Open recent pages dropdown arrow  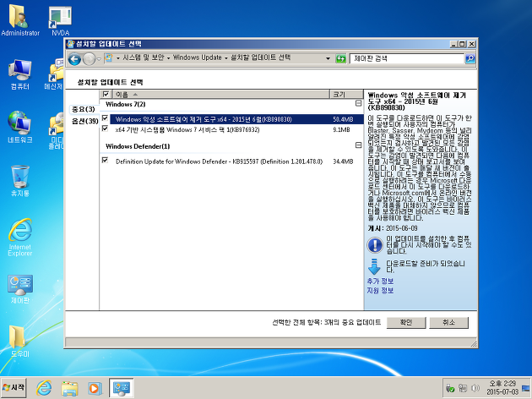click(x=99, y=59)
